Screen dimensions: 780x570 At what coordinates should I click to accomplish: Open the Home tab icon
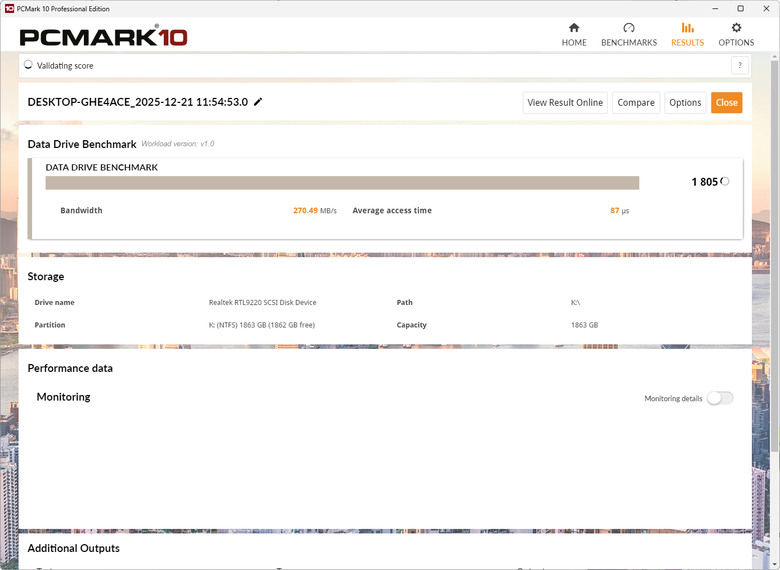[574, 27]
